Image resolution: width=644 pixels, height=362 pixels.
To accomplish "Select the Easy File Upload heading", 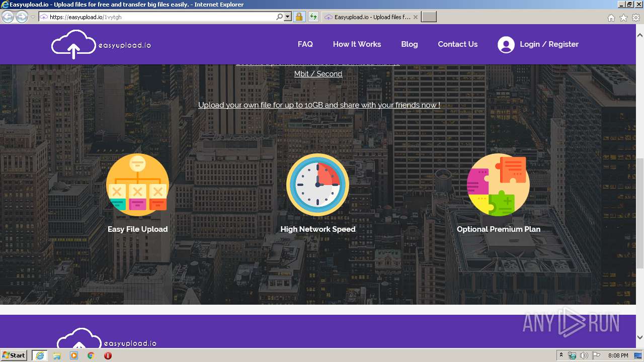I will click(137, 229).
